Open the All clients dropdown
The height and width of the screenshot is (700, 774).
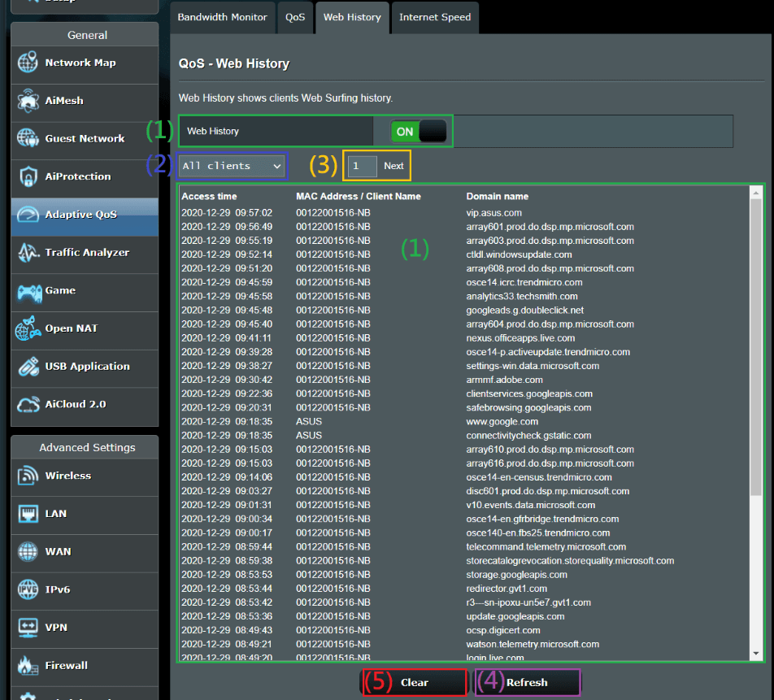[232, 166]
